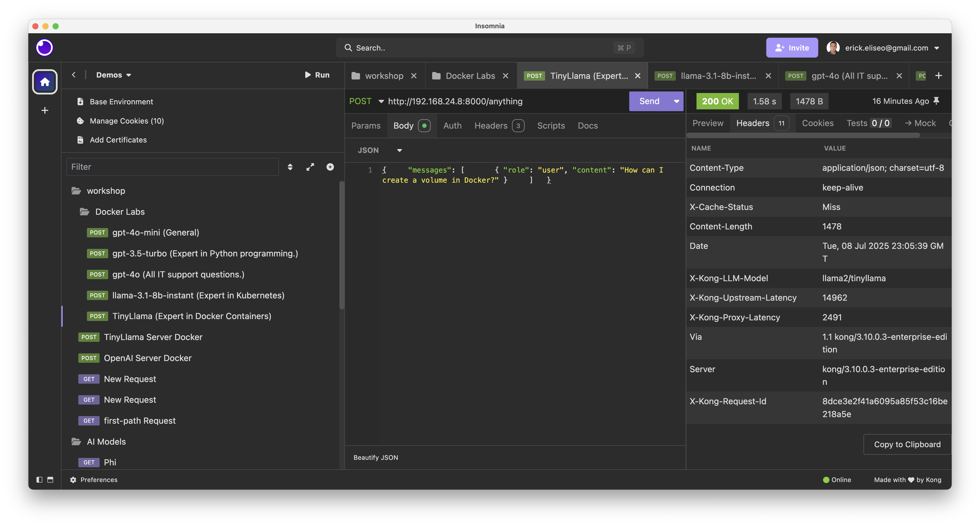Switch to the Auth tab

(452, 126)
